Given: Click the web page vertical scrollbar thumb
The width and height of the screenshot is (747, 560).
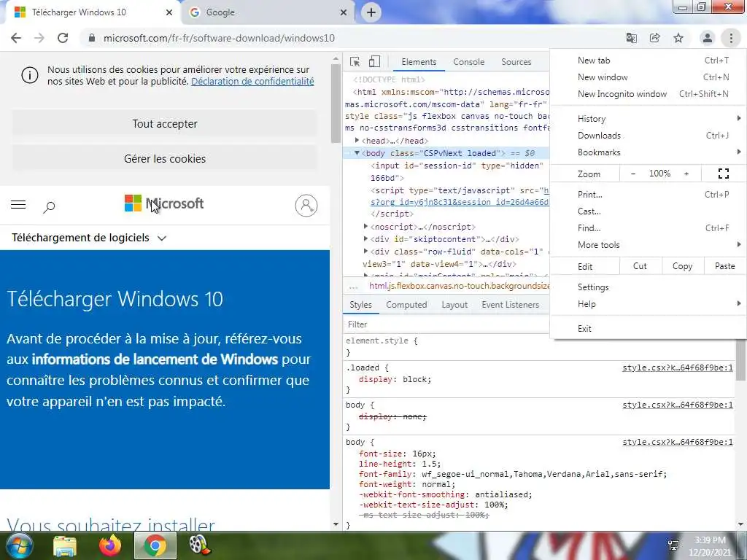Looking at the screenshot, I should click(336, 103).
